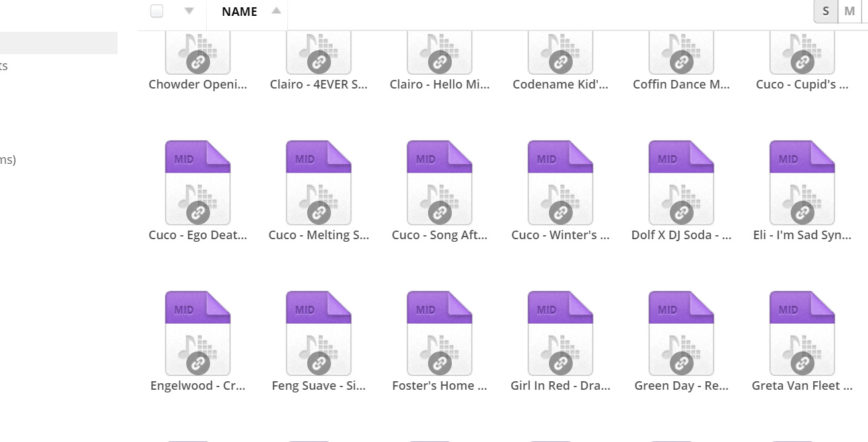This screenshot has width=868, height=442.
Task: Select the Cuco - Ego Death MID icon
Action: point(198,182)
